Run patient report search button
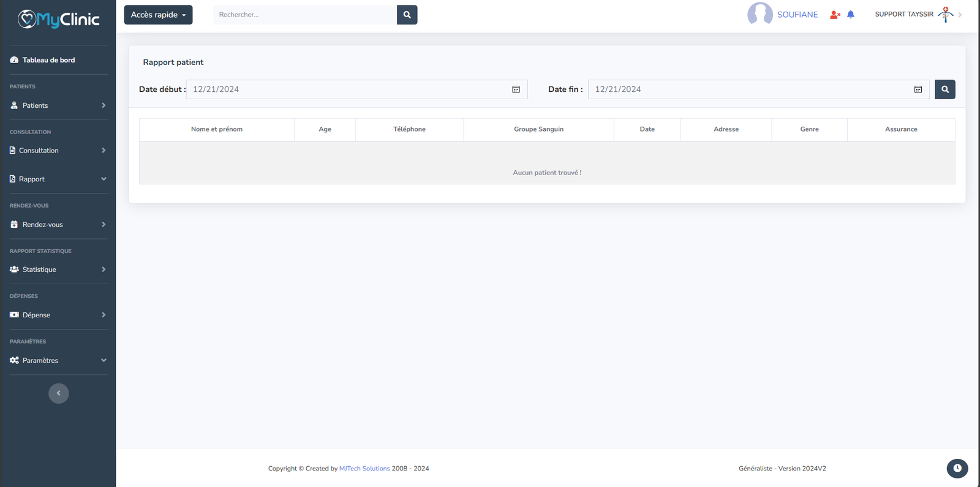Screen dimensions: 980x487 tap(944, 89)
